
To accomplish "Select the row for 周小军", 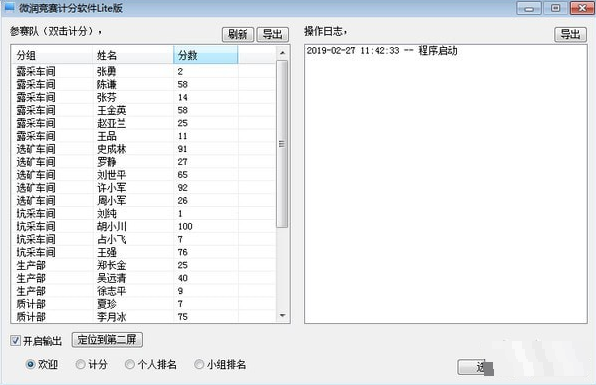I will tap(143, 200).
